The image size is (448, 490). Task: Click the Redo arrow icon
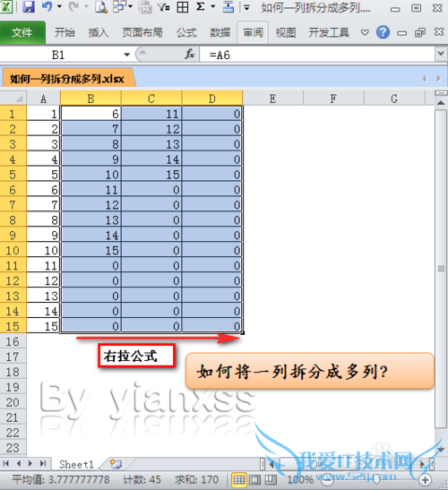(x=73, y=6)
